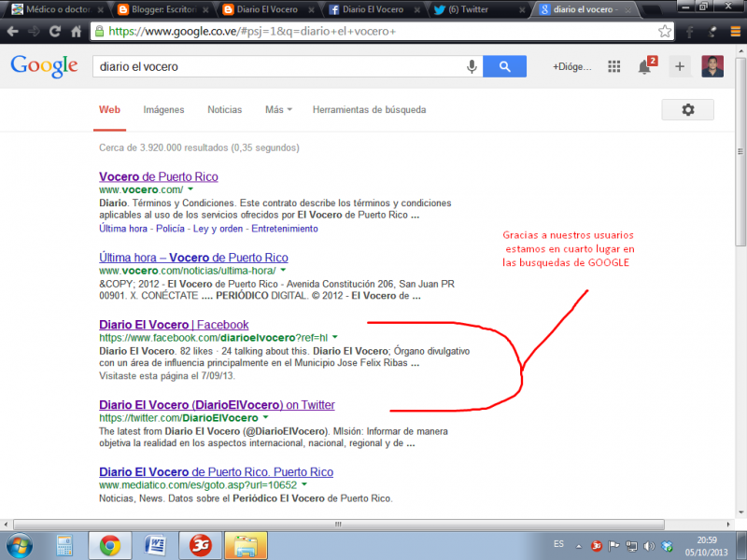The height and width of the screenshot is (560, 747).
Task: Expand arrow next to the mediatico.com URL
Action: click(x=304, y=484)
